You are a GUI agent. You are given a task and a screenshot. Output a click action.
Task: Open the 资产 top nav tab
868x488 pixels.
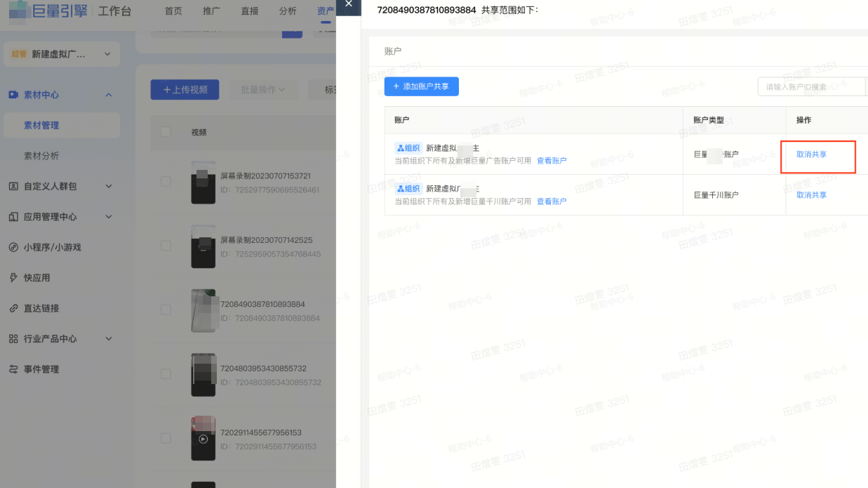[x=325, y=11]
